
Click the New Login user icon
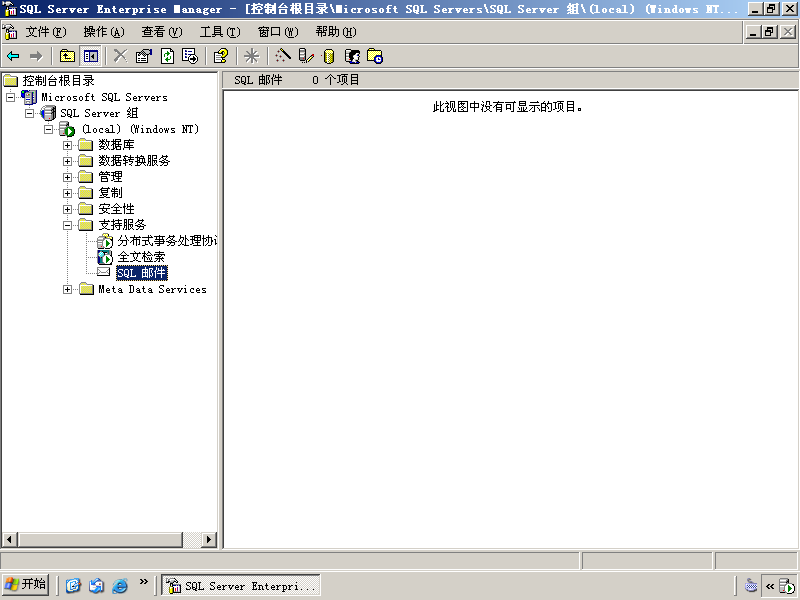pos(352,56)
